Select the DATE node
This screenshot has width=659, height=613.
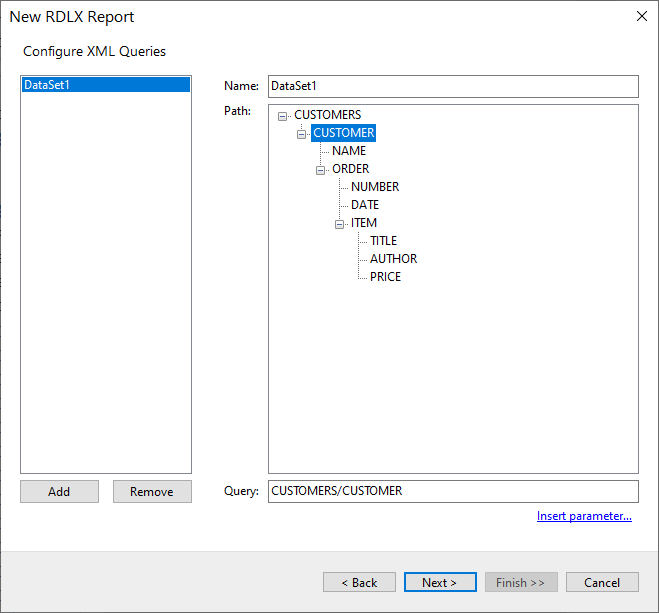click(365, 205)
